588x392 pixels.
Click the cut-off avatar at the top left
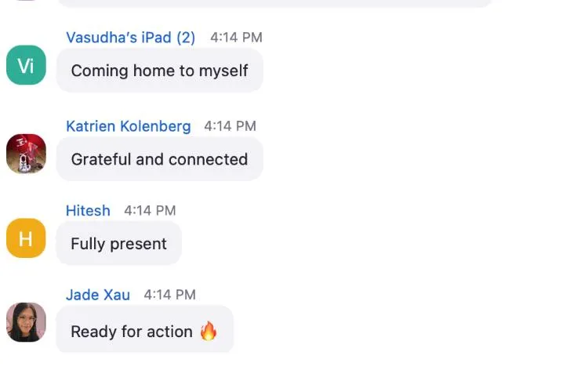(x=26, y=1)
